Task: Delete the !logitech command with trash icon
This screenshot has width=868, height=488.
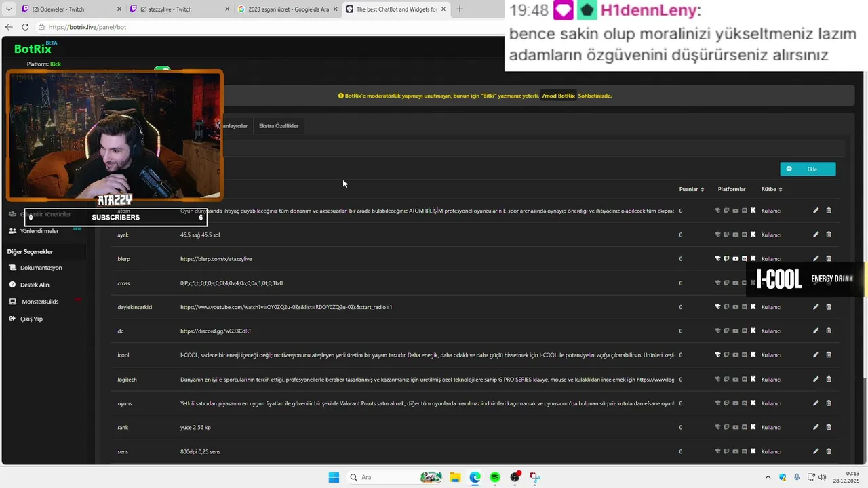Action: pos(829,379)
